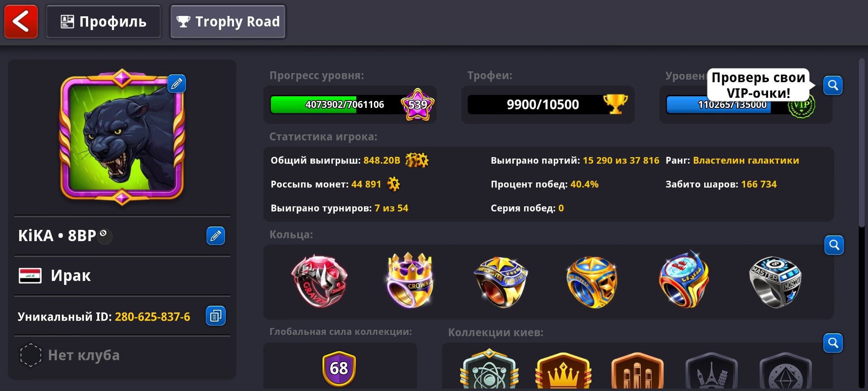Edit avatar with the pencil icon
Screen dimensions: 868x391
pyautogui.click(x=176, y=84)
